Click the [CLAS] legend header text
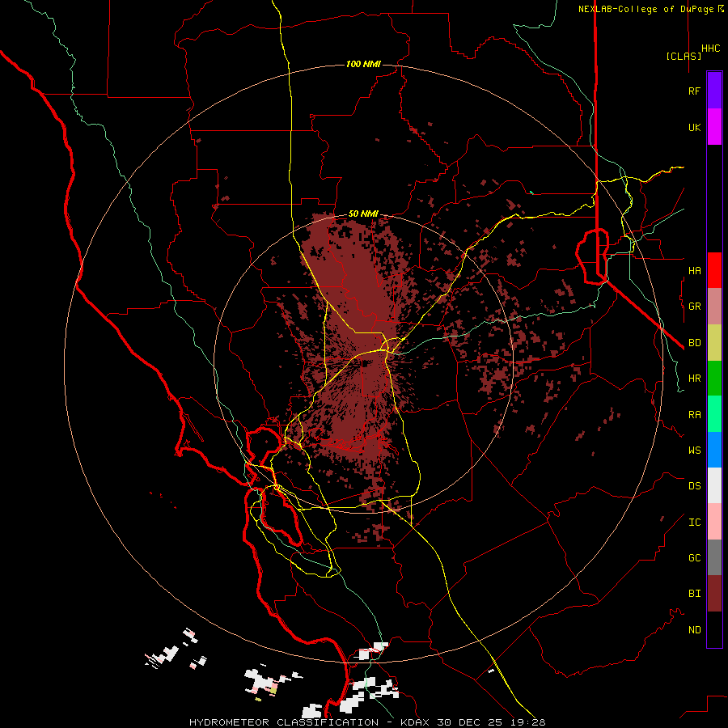 click(684, 56)
